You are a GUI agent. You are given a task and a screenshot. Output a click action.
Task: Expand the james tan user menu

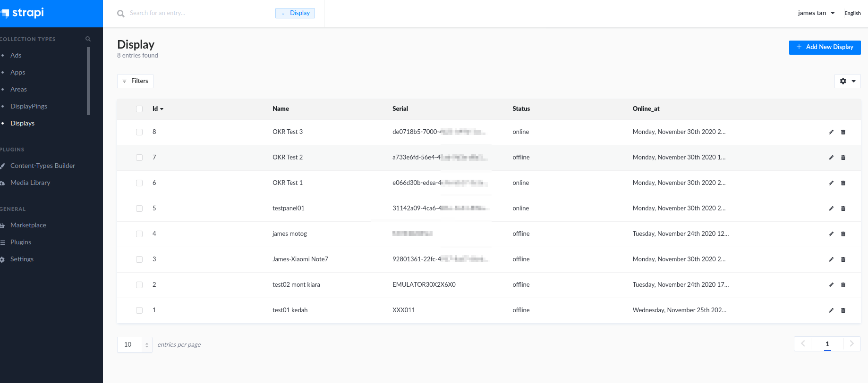(x=816, y=13)
